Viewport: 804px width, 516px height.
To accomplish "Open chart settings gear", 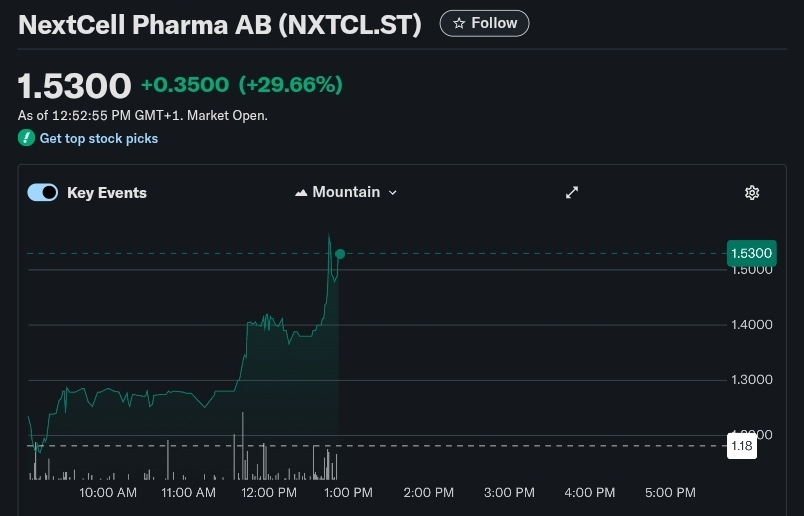I will click(752, 192).
